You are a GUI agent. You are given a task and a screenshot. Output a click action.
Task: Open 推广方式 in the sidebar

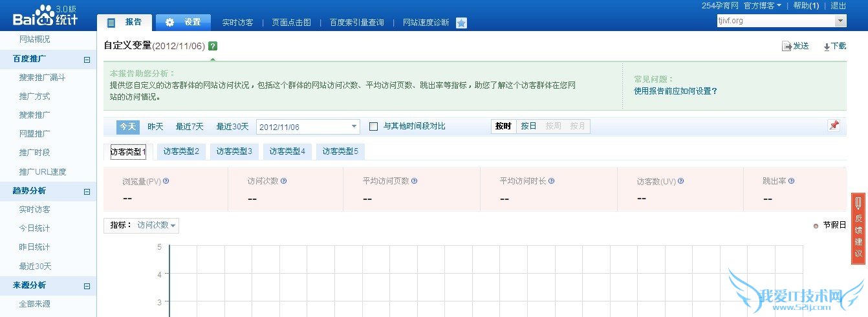(34, 96)
